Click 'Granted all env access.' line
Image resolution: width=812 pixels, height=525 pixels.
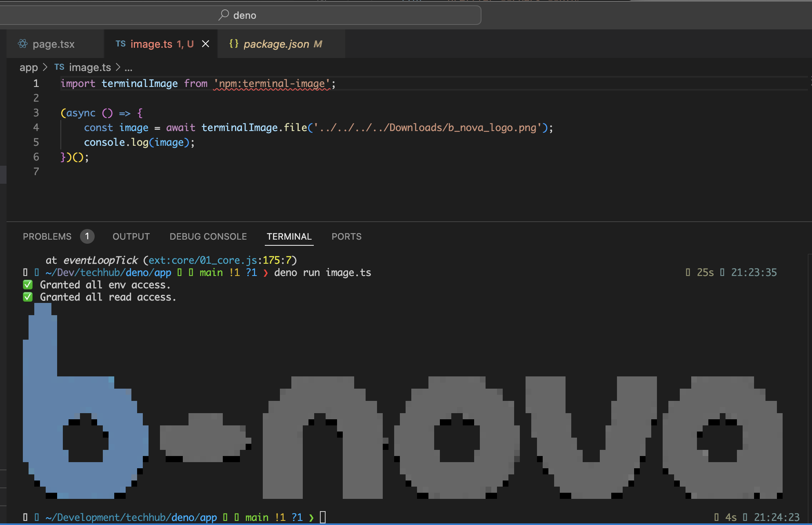click(105, 285)
